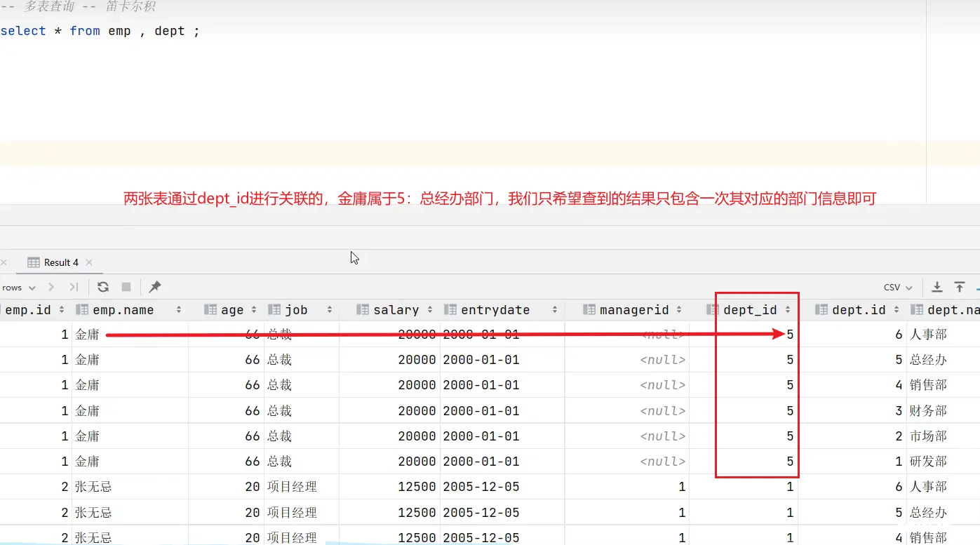Select the entrydate column header text
Viewport: 980px width, 545px height.
pyautogui.click(x=495, y=310)
